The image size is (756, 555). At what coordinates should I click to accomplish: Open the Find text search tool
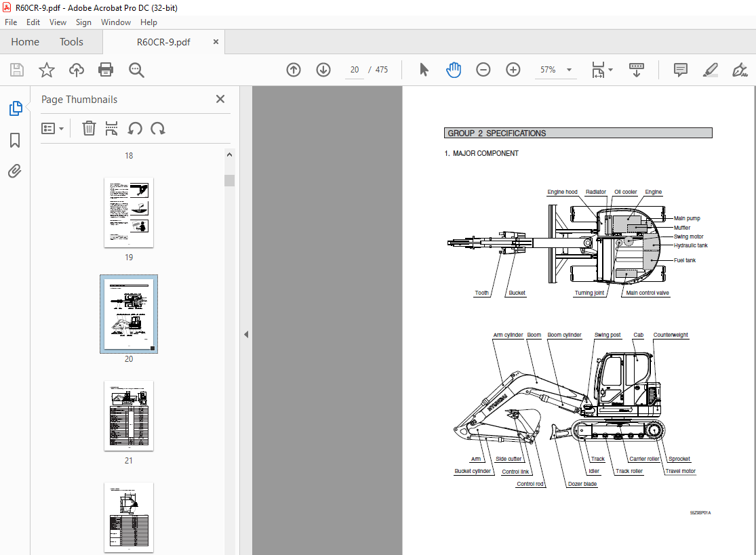click(x=136, y=70)
